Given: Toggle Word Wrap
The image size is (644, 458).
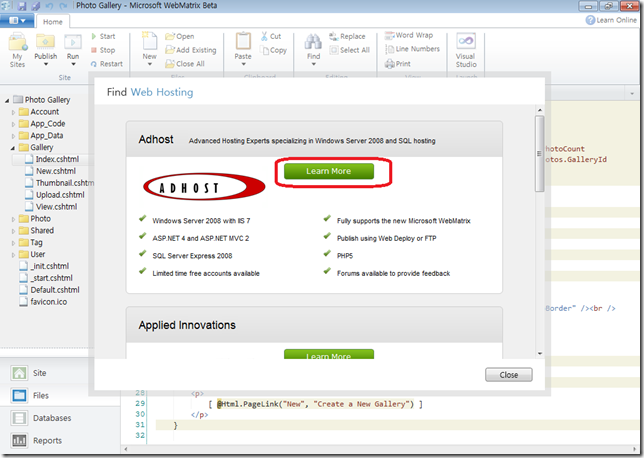Looking at the screenshot, I should [x=409, y=35].
